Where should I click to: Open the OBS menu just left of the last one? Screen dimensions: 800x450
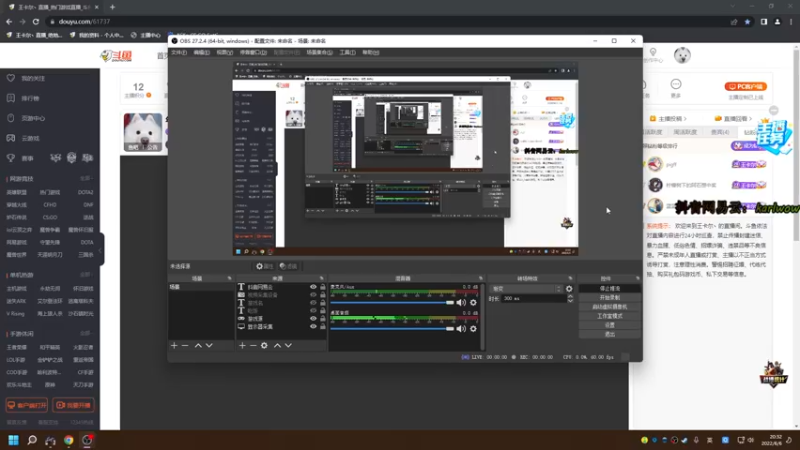(x=347, y=53)
